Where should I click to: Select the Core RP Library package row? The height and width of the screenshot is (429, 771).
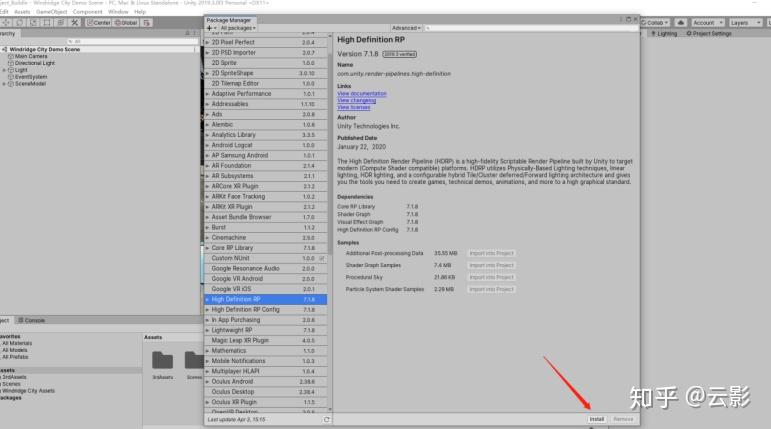pos(266,248)
